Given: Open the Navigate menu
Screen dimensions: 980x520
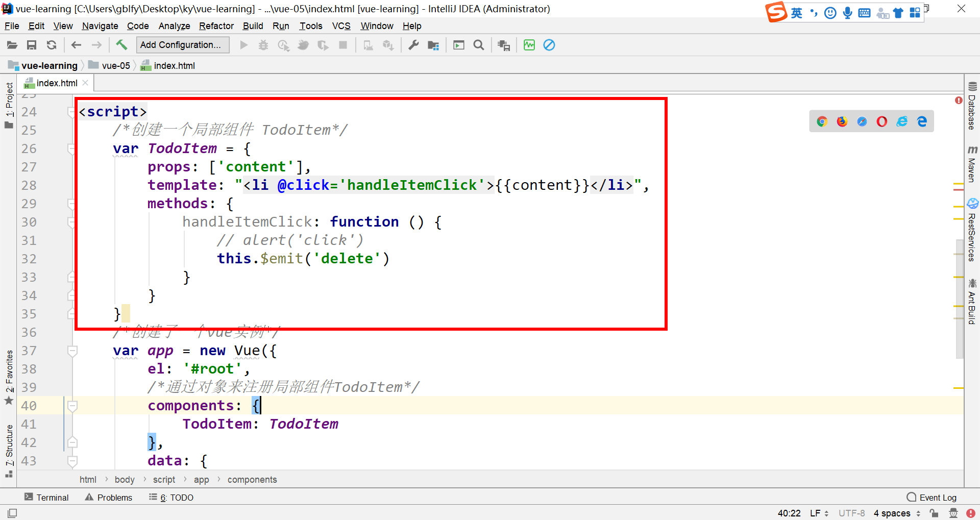Looking at the screenshot, I should pos(100,26).
